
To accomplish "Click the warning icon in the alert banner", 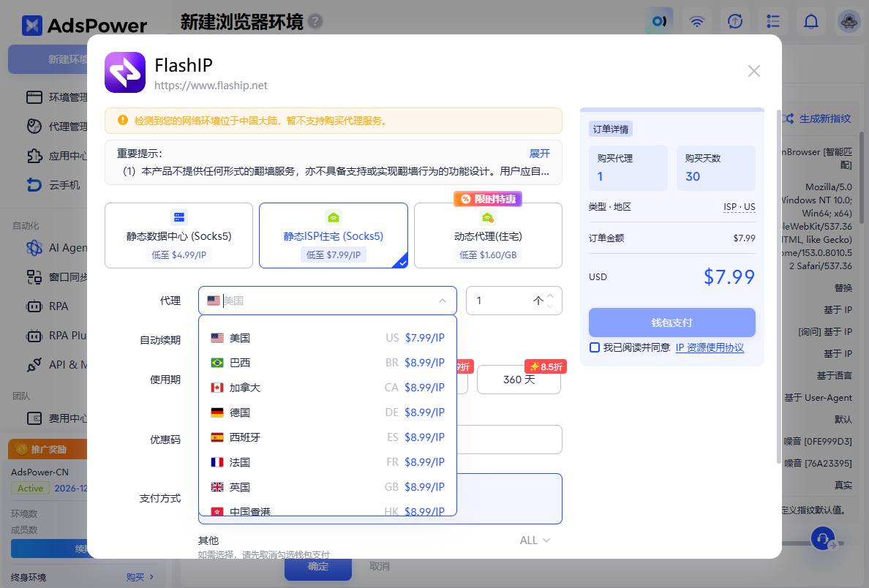I will tap(123, 120).
